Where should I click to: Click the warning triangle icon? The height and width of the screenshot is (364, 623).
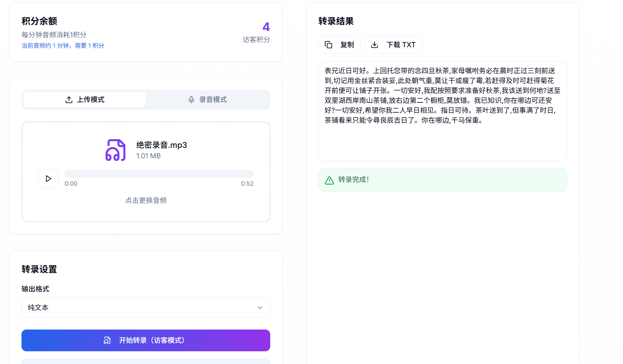pos(329,180)
